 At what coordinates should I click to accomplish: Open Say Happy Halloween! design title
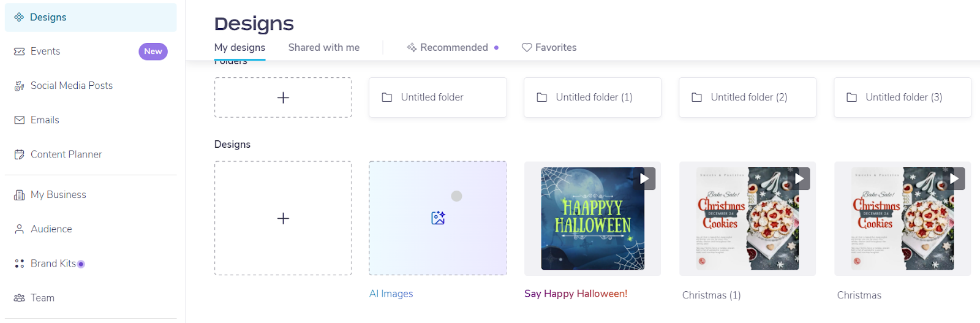[x=576, y=294]
